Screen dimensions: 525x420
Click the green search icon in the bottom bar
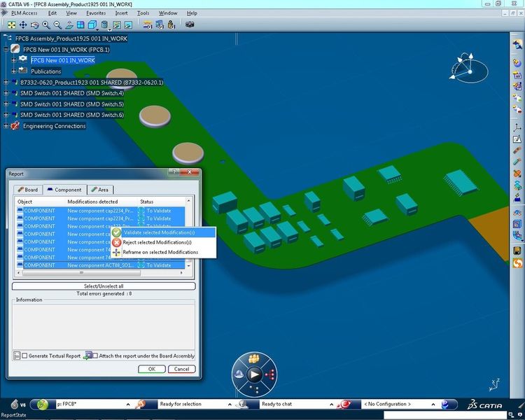click(x=43, y=405)
